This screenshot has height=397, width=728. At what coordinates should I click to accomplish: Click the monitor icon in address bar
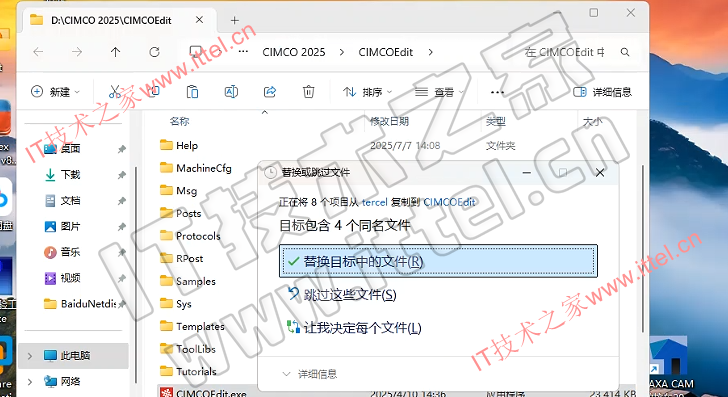[196, 52]
